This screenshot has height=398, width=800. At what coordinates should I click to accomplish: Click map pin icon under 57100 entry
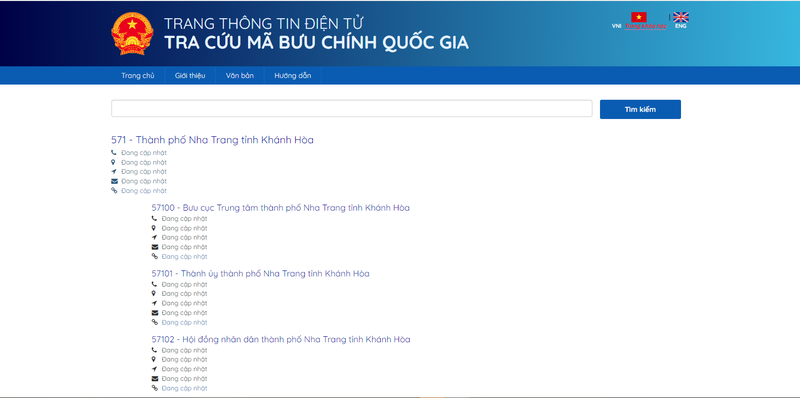point(155,228)
